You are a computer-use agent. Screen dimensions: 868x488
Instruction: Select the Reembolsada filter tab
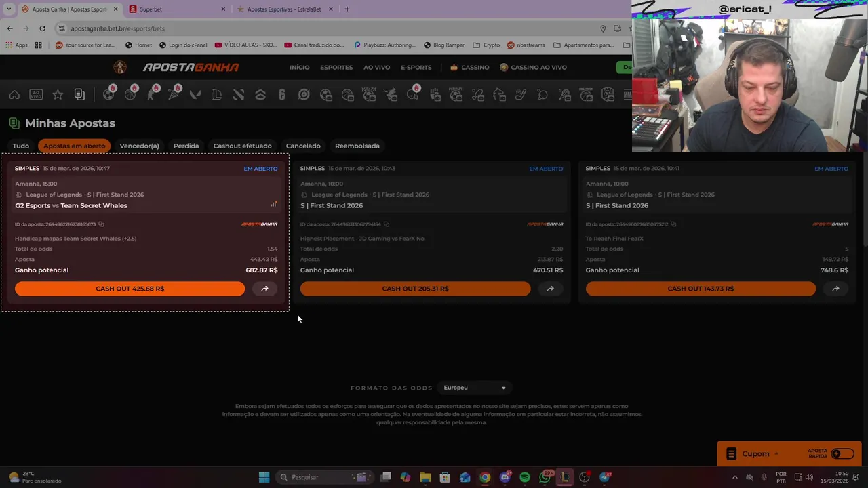(x=357, y=146)
